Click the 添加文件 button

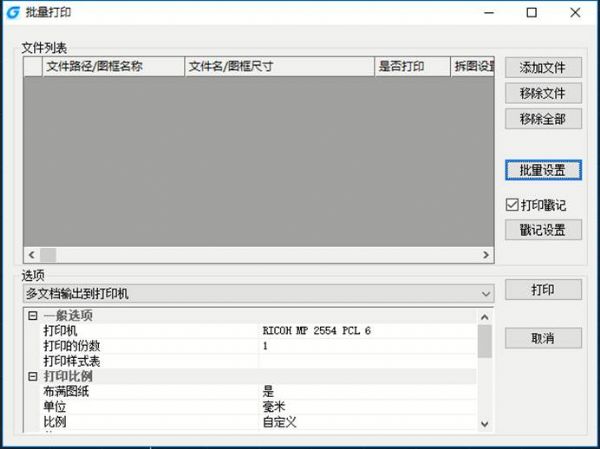(543, 68)
